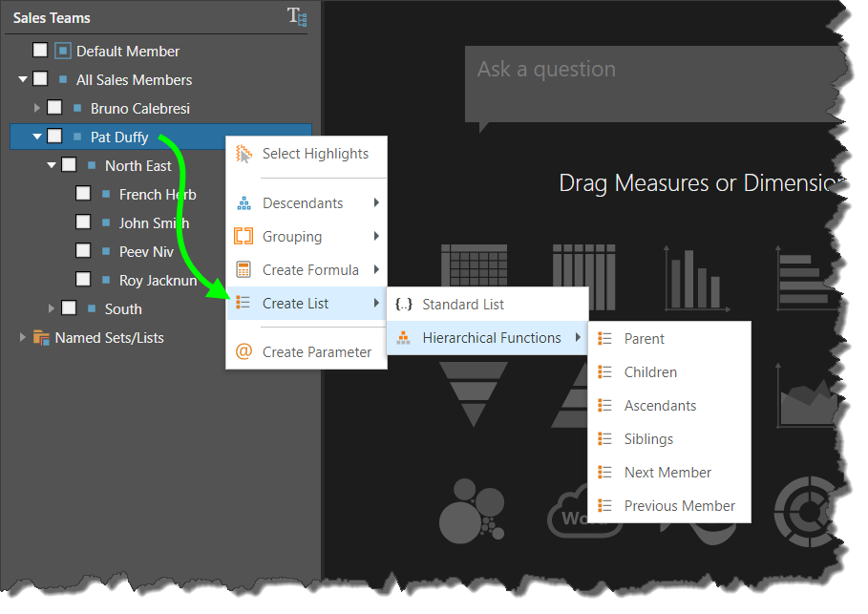Click the Hierarchical Functions orange icon

(404, 337)
